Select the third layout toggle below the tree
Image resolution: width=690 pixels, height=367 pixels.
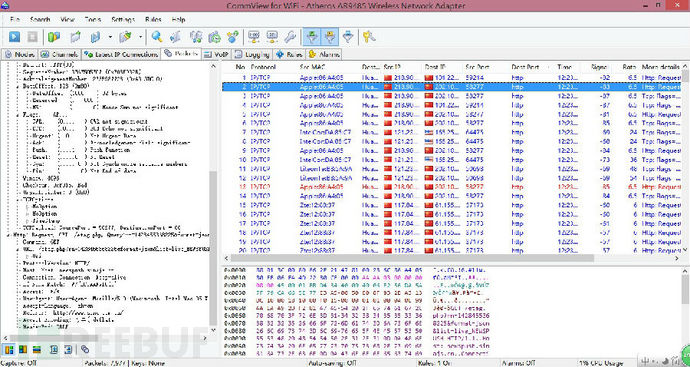(x=37, y=349)
